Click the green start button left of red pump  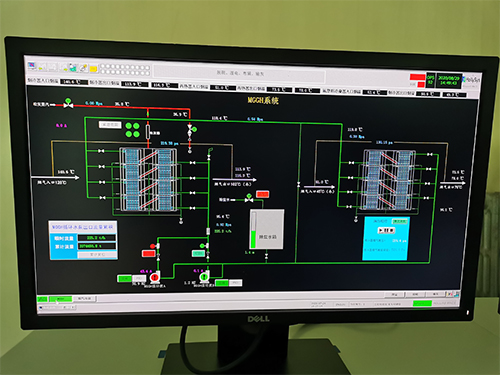(x=125, y=278)
